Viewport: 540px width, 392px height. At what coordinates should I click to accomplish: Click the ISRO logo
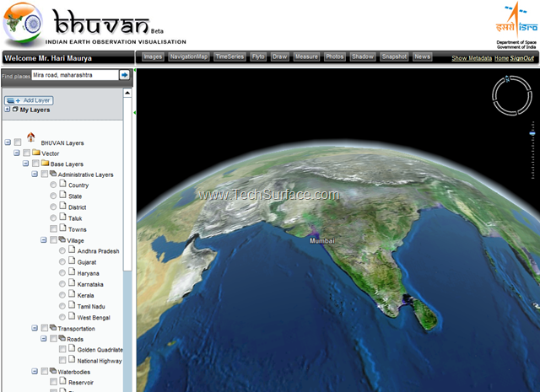516,19
